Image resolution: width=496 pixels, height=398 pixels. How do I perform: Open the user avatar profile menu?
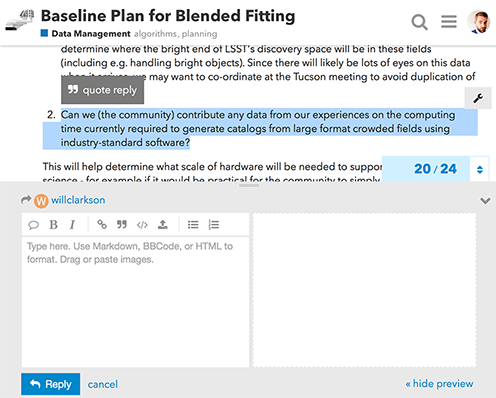(x=478, y=22)
